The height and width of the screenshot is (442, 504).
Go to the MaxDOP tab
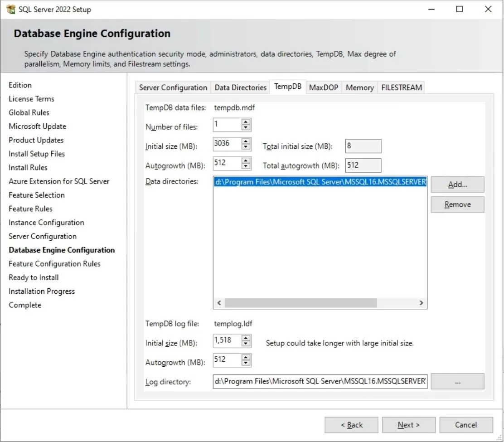click(324, 87)
